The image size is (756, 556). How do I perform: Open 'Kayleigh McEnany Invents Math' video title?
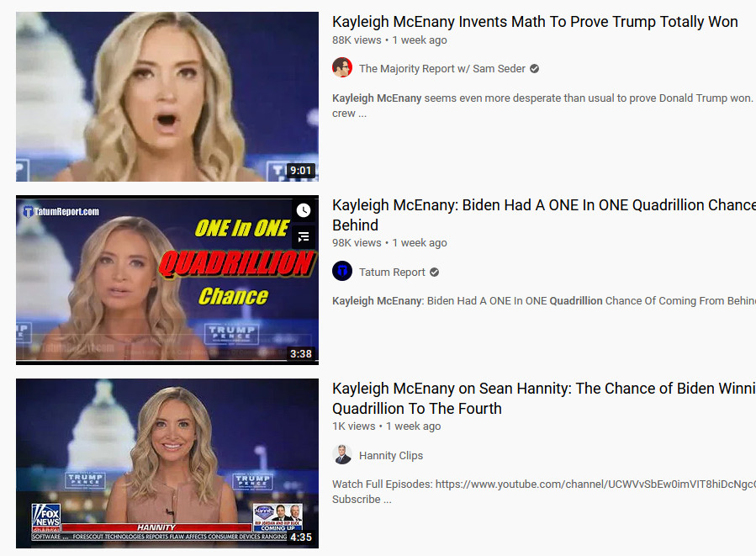point(535,22)
